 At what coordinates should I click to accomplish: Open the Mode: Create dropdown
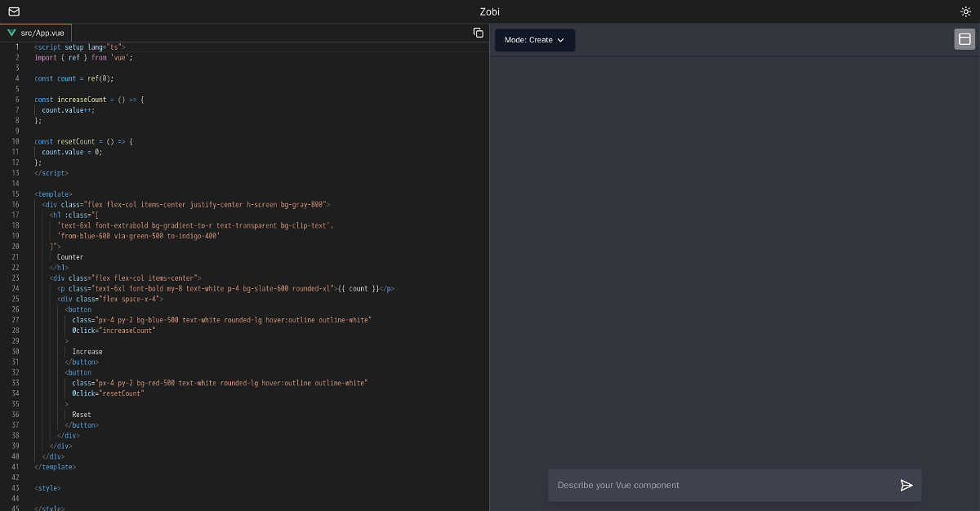click(x=535, y=40)
